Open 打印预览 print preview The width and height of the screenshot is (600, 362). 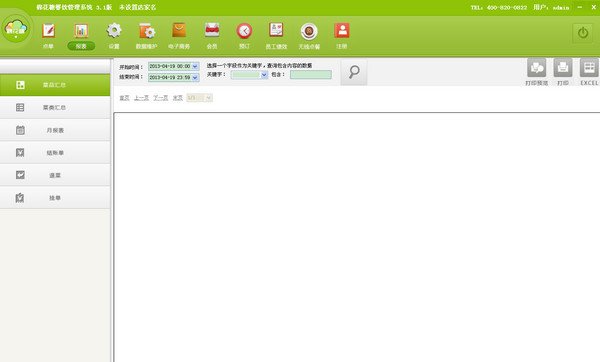(536, 68)
